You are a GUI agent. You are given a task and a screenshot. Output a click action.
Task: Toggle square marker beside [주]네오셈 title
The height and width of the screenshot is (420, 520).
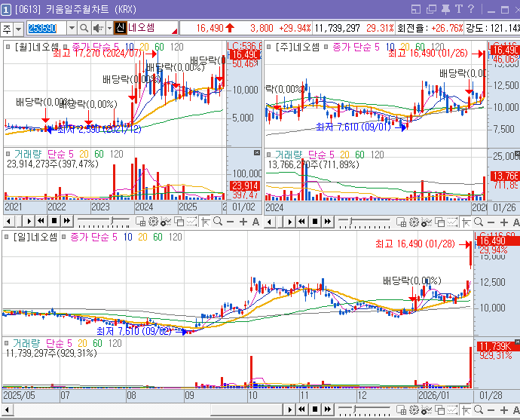click(268, 47)
